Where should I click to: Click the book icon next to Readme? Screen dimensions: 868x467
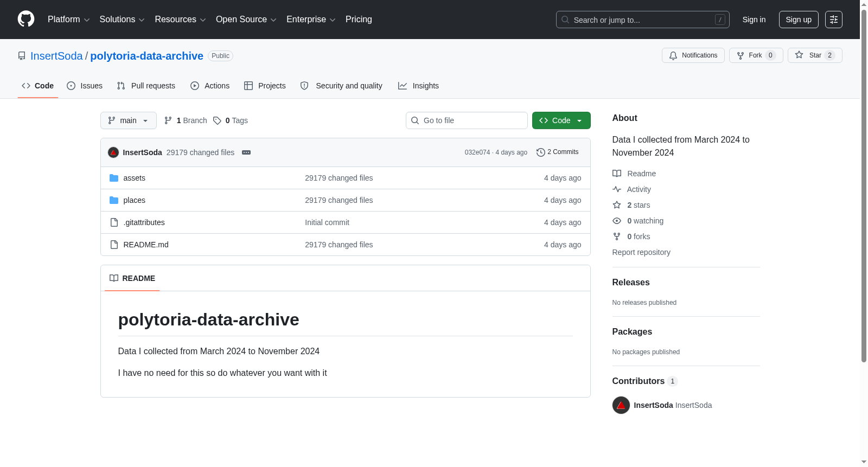617,174
